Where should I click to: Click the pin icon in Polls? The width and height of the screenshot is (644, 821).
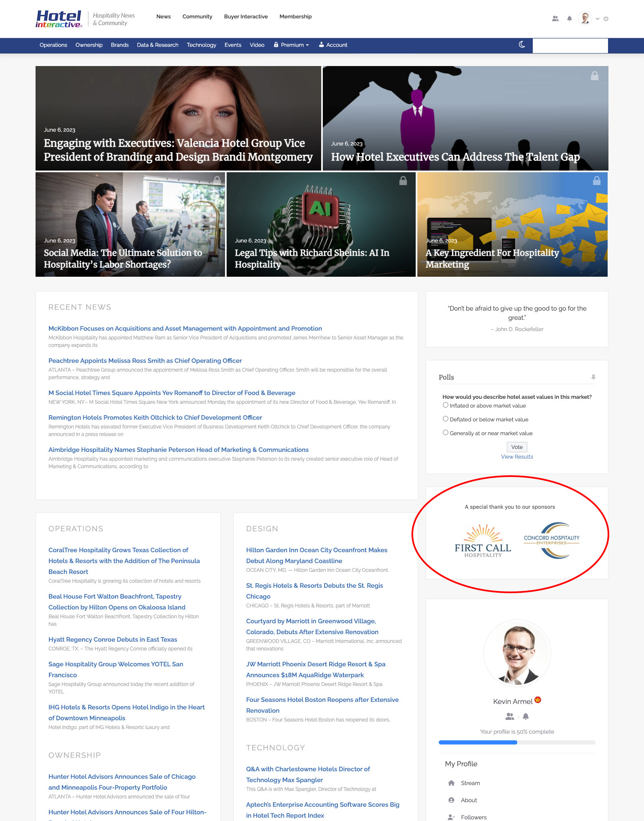[593, 377]
